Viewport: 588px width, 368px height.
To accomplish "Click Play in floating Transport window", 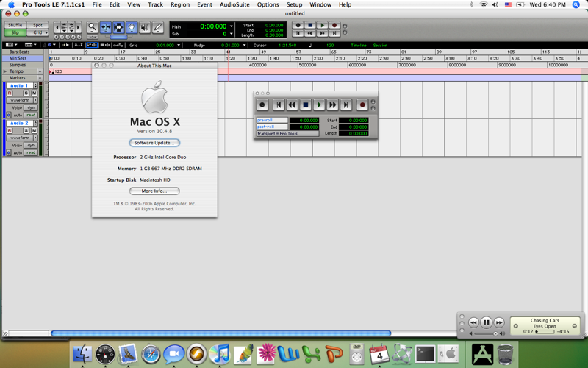I will pos(319,105).
